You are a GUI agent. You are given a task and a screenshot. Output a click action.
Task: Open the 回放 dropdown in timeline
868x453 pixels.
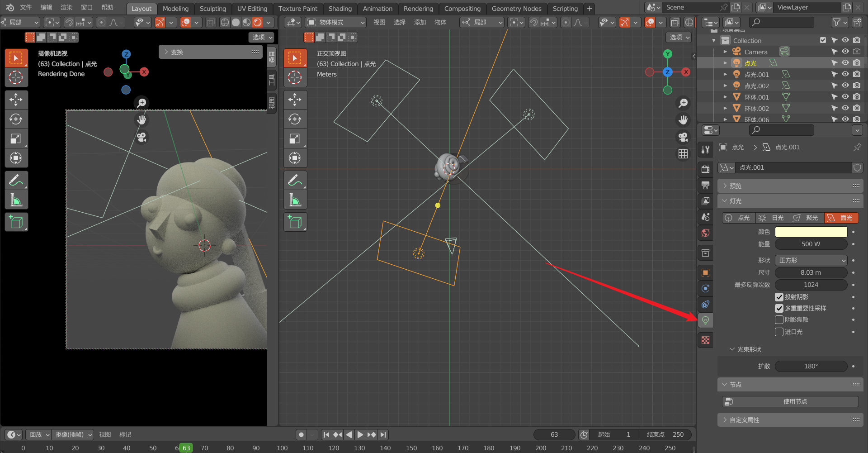pyautogui.click(x=38, y=434)
